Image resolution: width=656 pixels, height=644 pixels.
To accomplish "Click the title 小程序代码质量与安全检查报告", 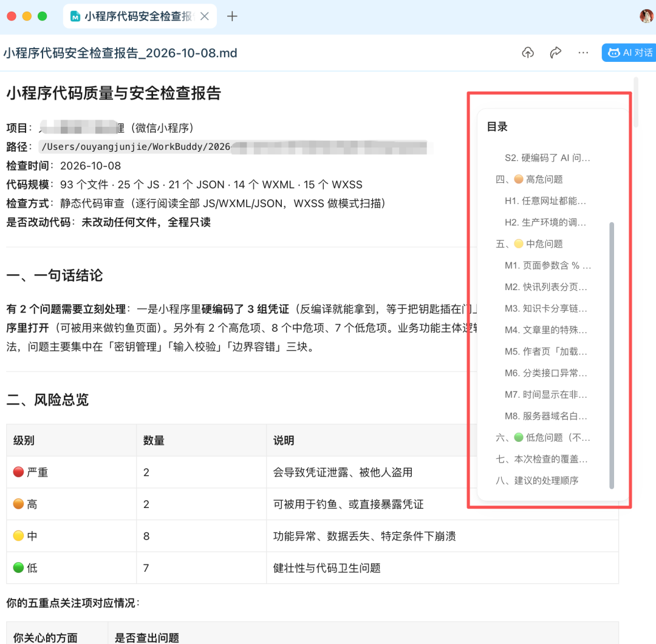I will tap(114, 93).
